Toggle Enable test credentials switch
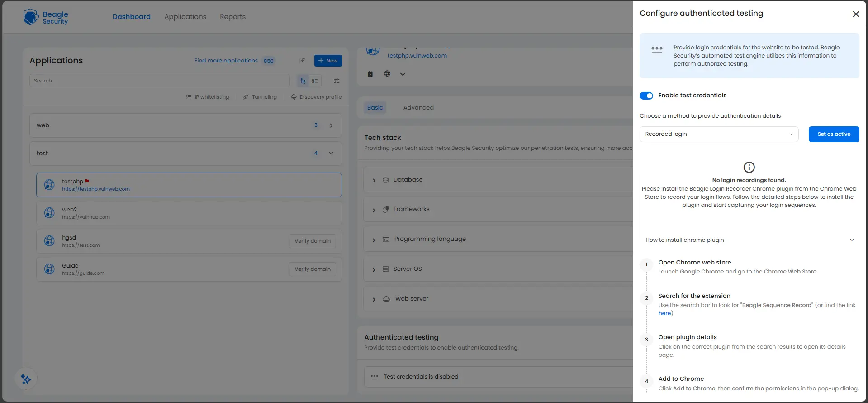This screenshot has width=868, height=403. (x=646, y=96)
